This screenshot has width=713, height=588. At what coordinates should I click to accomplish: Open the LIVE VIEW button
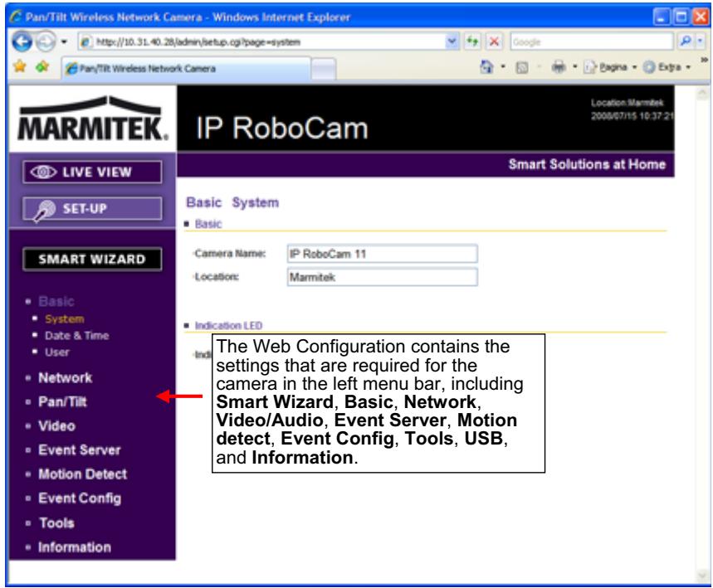point(92,173)
